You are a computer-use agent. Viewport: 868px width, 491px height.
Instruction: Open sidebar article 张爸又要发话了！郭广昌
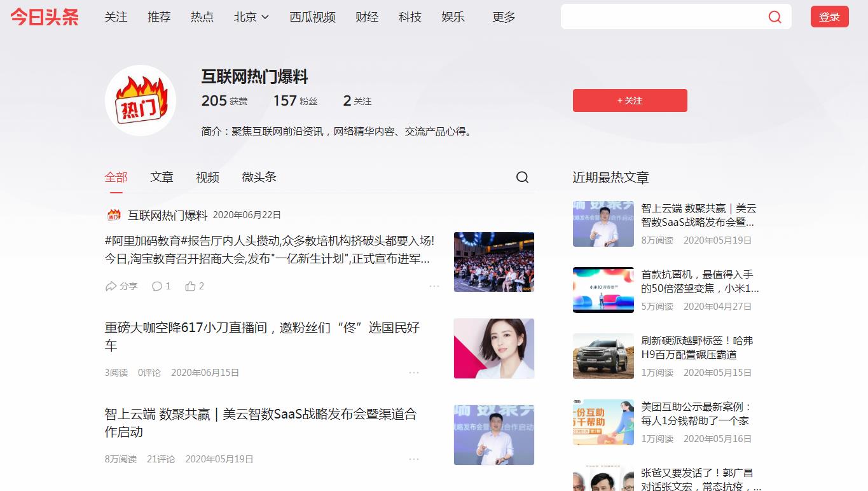[x=701, y=480]
